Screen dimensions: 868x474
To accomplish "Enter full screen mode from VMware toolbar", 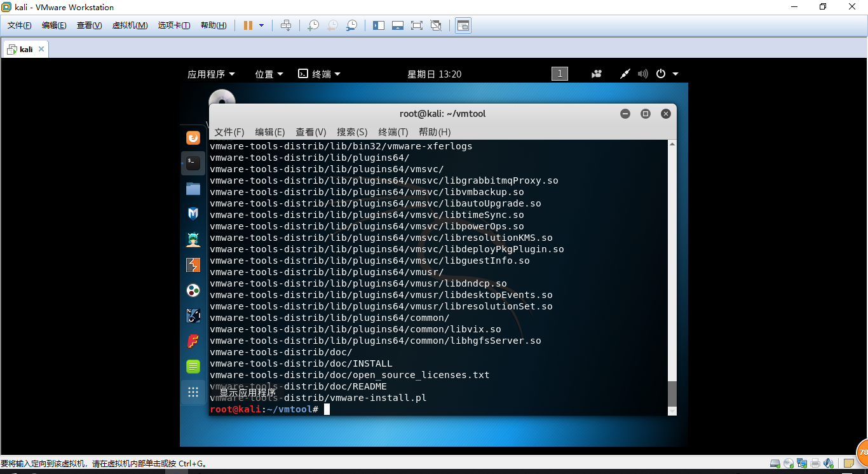I will point(417,25).
